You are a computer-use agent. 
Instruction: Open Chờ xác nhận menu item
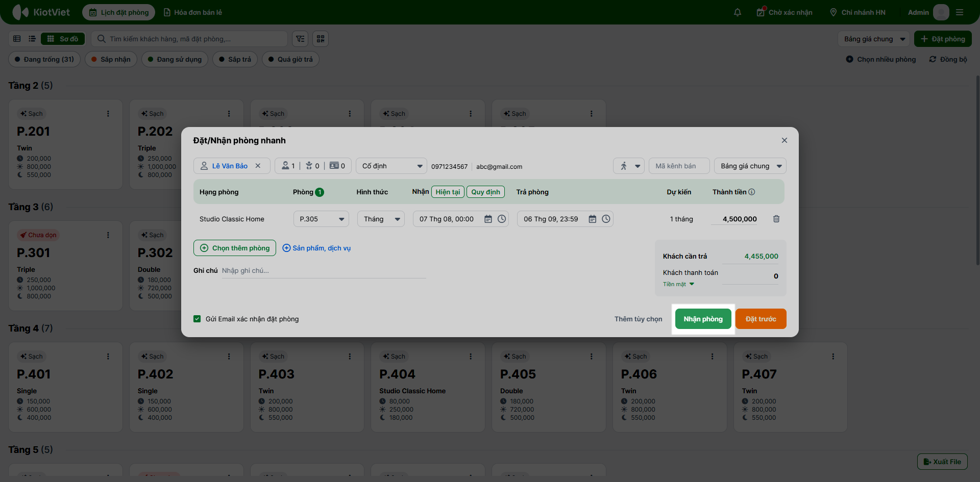point(784,12)
